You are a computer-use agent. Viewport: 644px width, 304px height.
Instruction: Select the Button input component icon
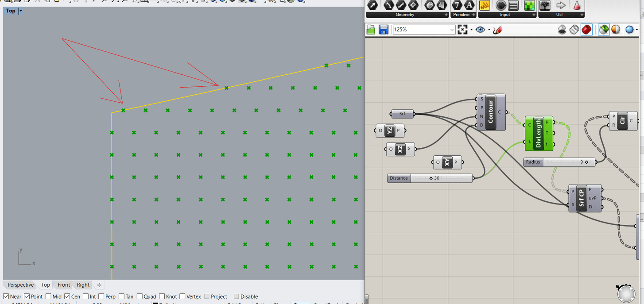(501, 5)
